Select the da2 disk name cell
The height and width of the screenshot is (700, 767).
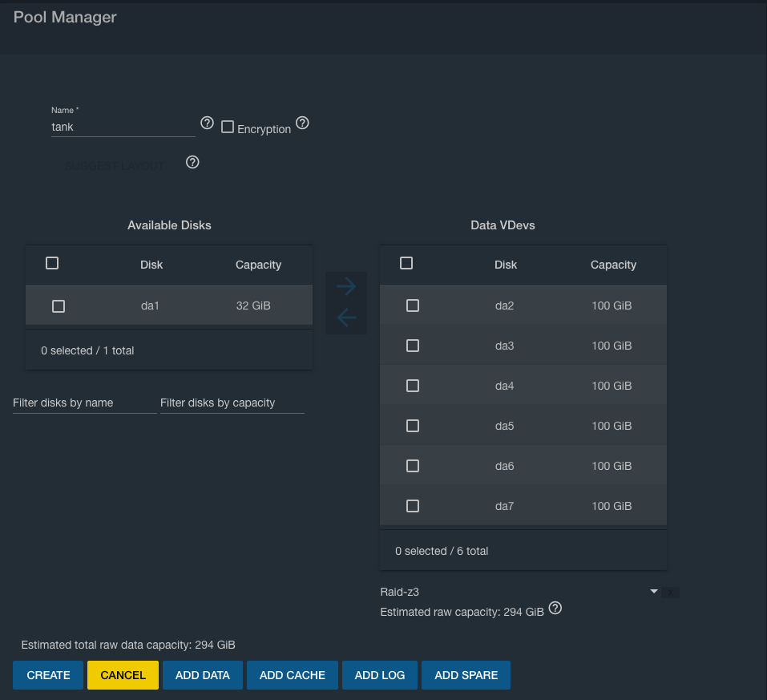tap(504, 305)
